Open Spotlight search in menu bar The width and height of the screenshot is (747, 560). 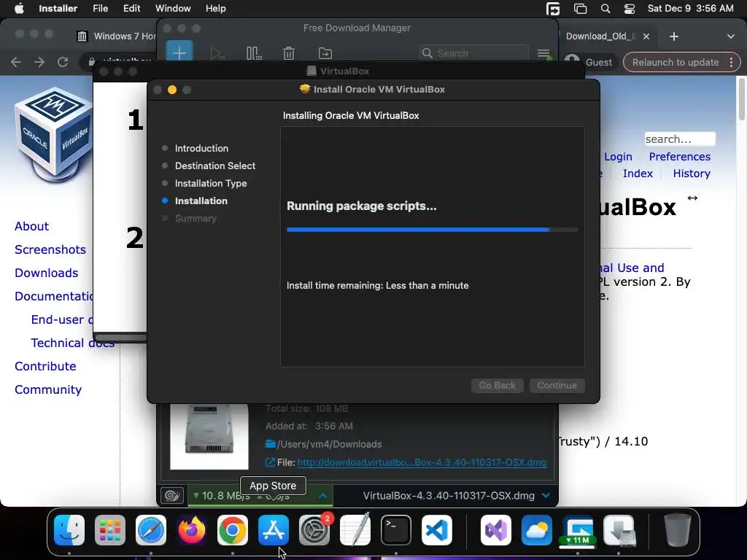(x=605, y=9)
